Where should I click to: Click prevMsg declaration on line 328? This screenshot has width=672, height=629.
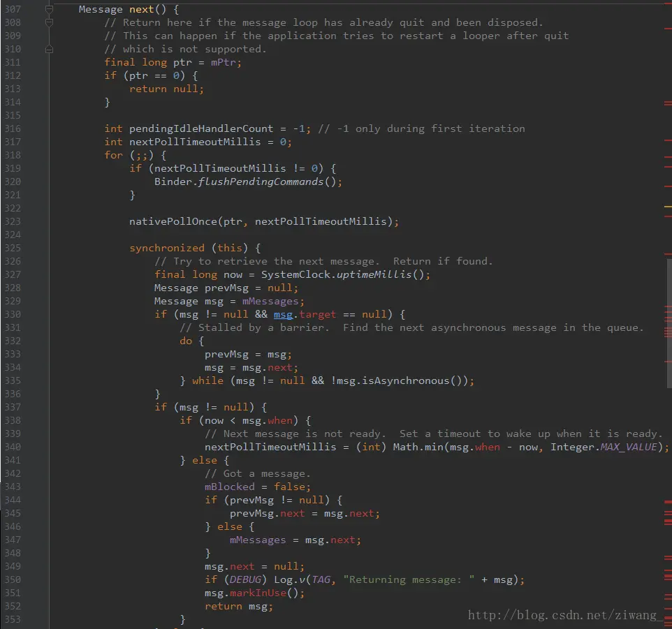[226, 288]
